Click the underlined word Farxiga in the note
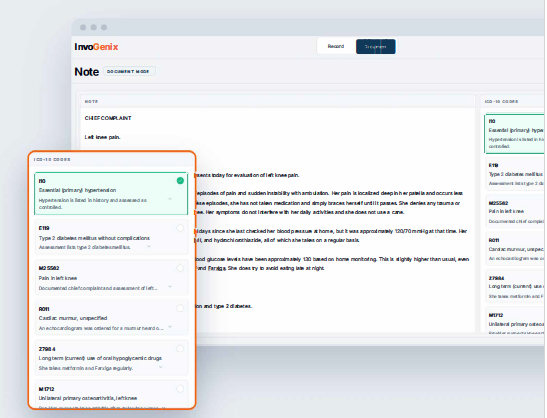This screenshot has height=418, width=547. (x=217, y=268)
